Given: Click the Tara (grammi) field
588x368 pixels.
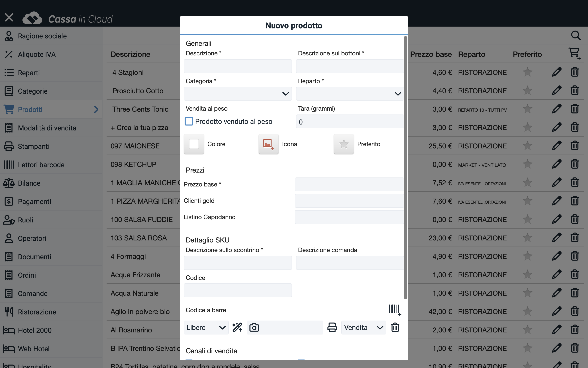Looking at the screenshot, I should 350,121.
